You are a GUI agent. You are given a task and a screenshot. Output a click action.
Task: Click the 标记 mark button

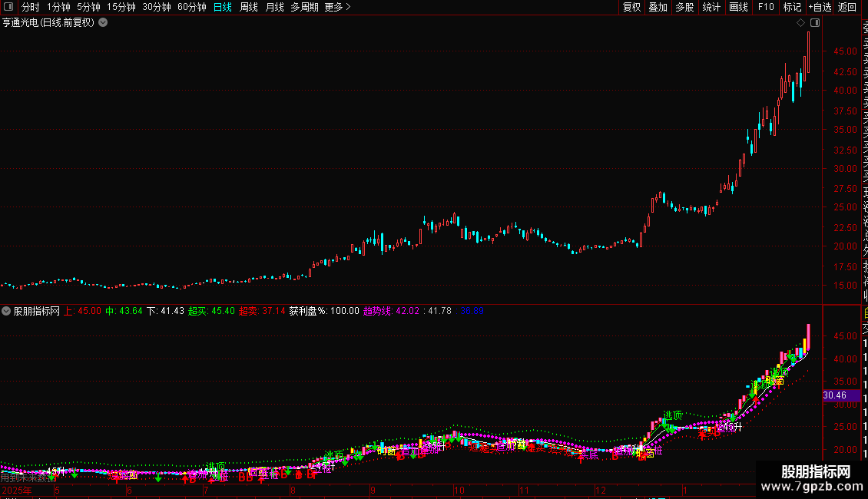[x=792, y=7]
